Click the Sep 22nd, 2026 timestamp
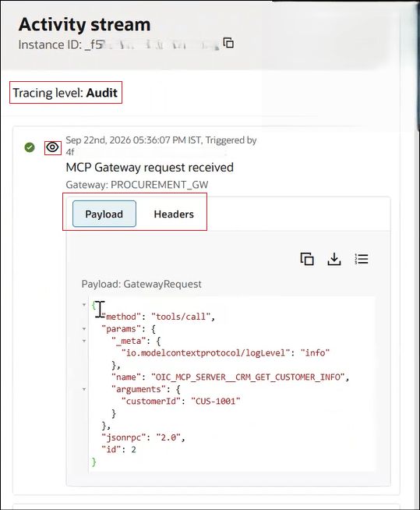This screenshot has height=510, width=420. pyautogui.click(x=134, y=140)
